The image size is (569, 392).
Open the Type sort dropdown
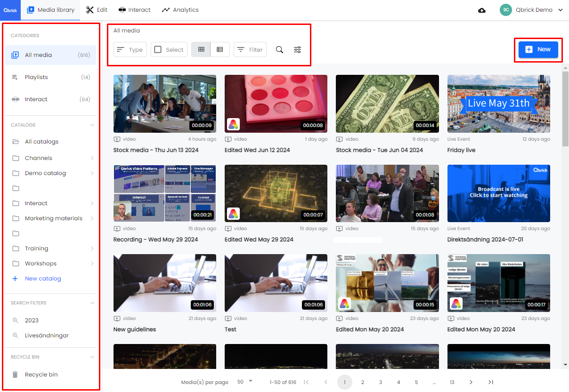click(x=130, y=49)
